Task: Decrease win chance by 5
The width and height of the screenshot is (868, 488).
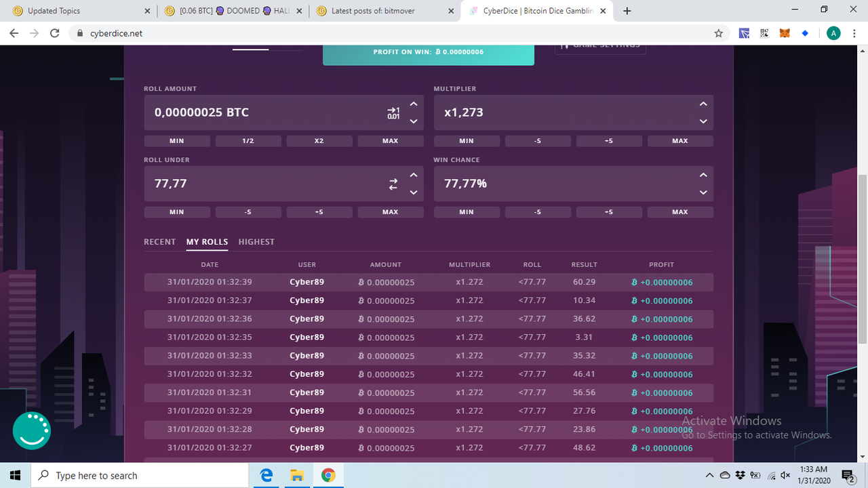Action: point(538,212)
